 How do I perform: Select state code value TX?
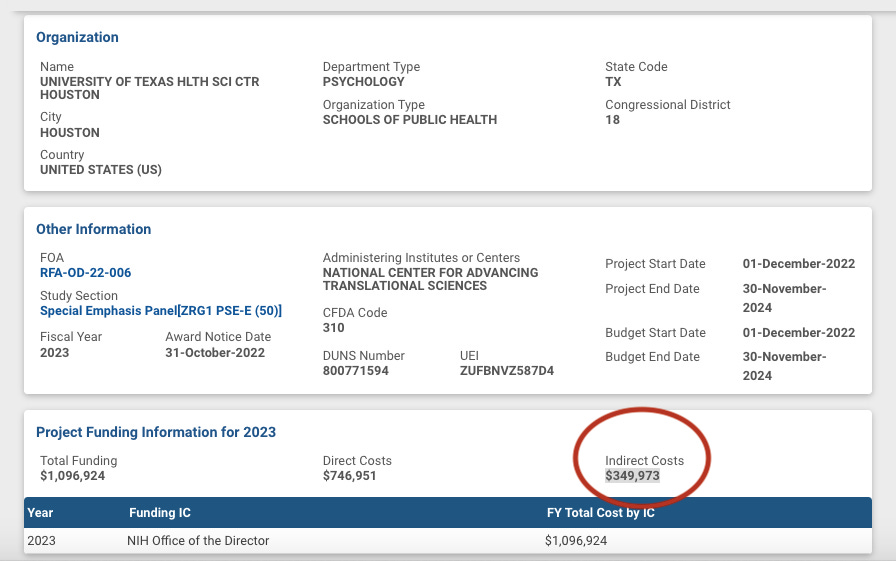[613, 82]
